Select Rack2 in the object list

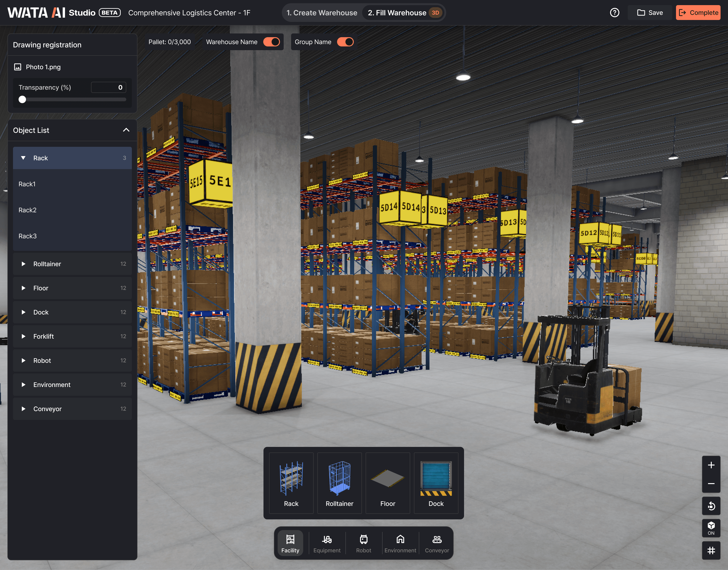pyautogui.click(x=28, y=210)
